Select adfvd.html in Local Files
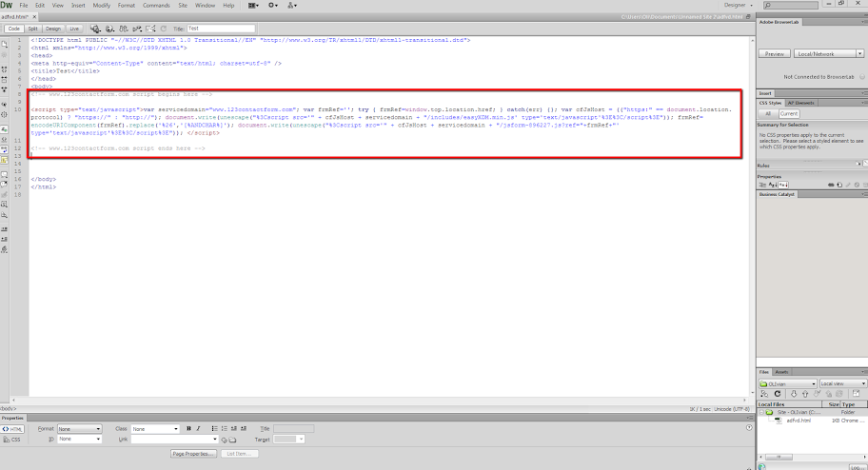The height and width of the screenshot is (470, 868). coord(799,421)
